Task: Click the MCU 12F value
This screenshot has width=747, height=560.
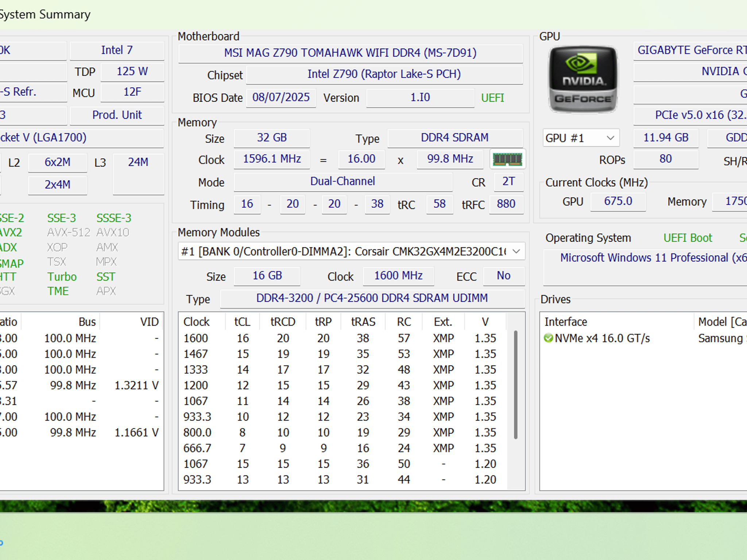Action: [x=132, y=92]
